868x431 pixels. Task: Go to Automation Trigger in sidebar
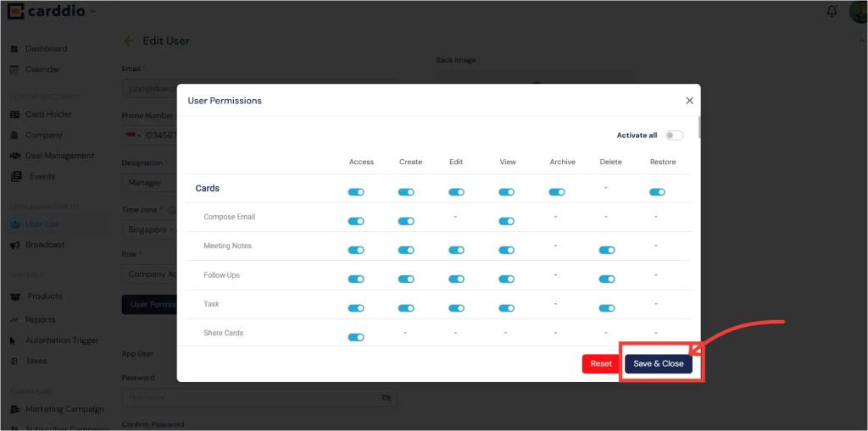61,340
